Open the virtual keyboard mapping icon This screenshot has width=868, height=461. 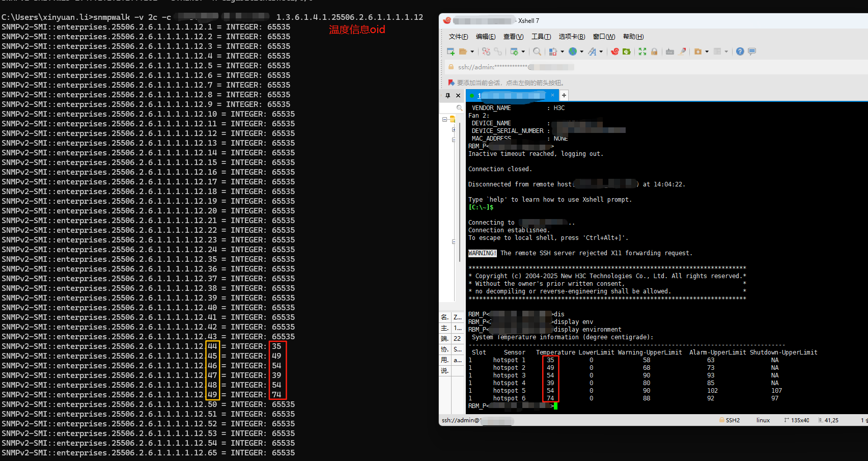[x=670, y=51]
